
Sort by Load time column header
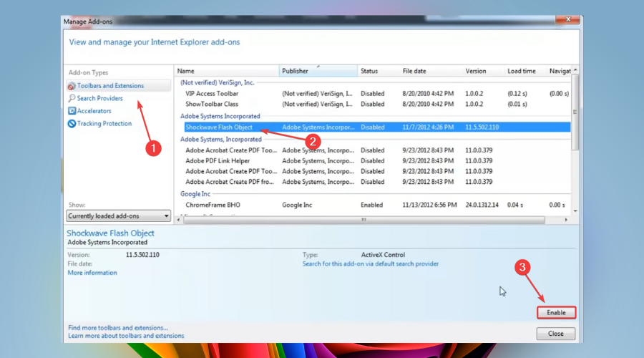(525, 71)
